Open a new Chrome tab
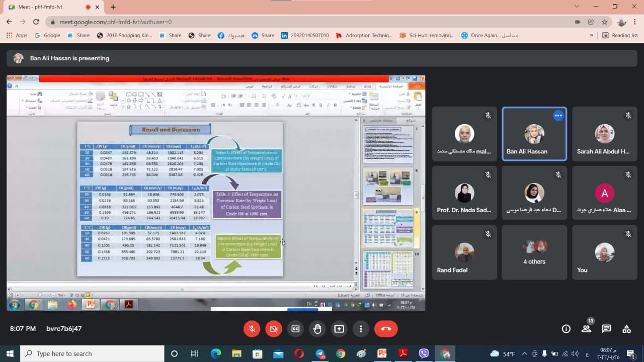This screenshot has height=362, width=644. point(113,7)
